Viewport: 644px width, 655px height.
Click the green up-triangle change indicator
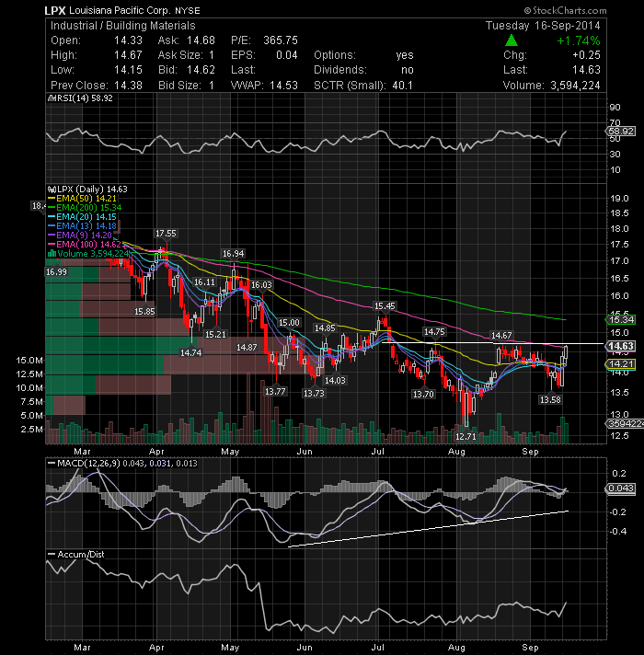click(512, 40)
